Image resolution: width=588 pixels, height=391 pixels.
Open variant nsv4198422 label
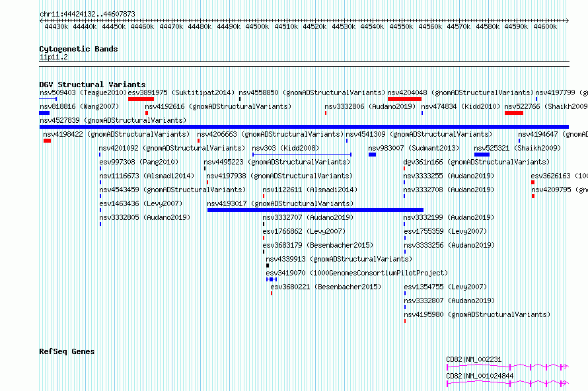pyautogui.click(x=116, y=134)
